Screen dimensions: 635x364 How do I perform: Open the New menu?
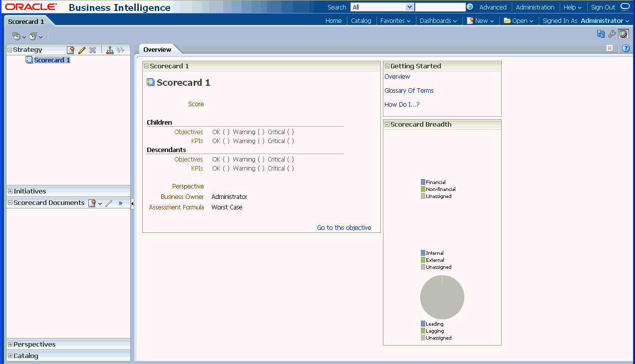click(480, 21)
